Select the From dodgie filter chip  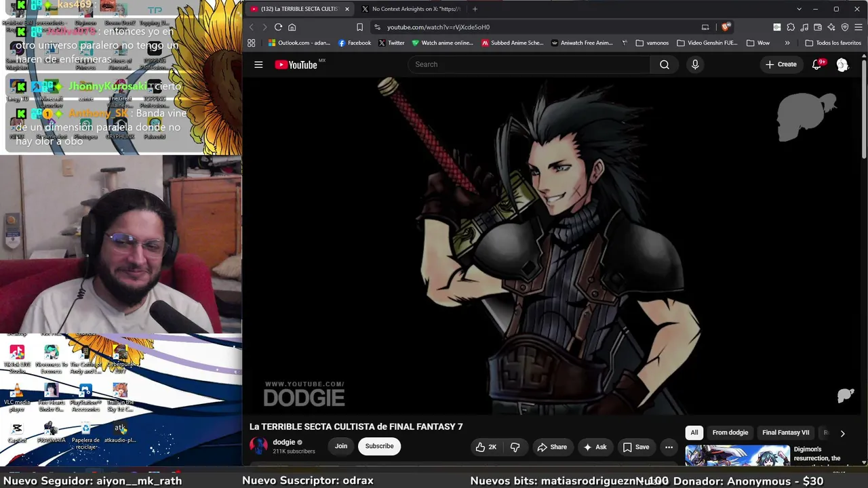(730, 432)
